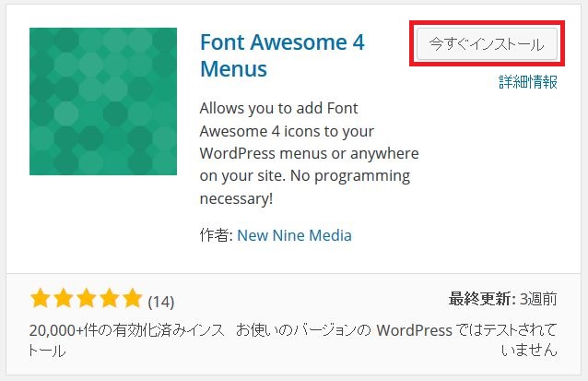Open the Font Awesome 4 Menus title link
588x381 pixels.
coord(282,55)
